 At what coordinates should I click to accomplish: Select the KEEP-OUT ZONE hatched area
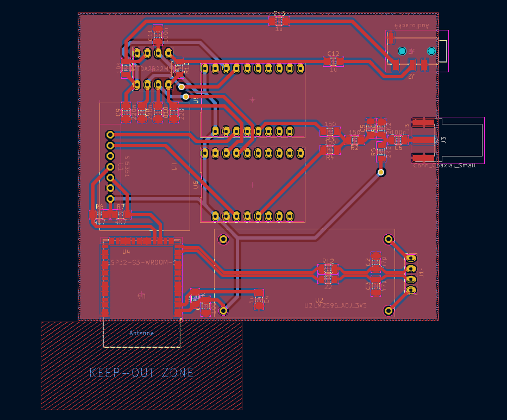coord(142,373)
